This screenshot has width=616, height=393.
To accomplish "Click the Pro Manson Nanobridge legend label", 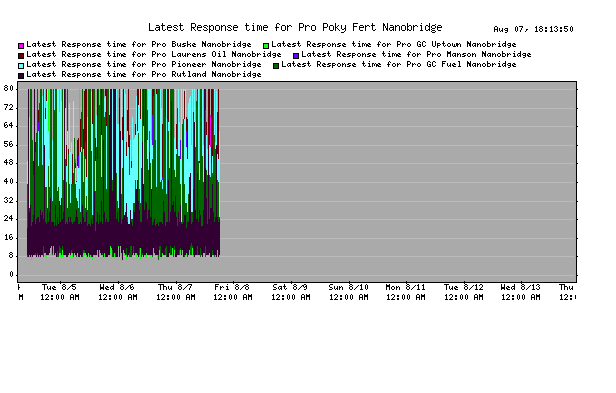I will (x=416, y=54).
